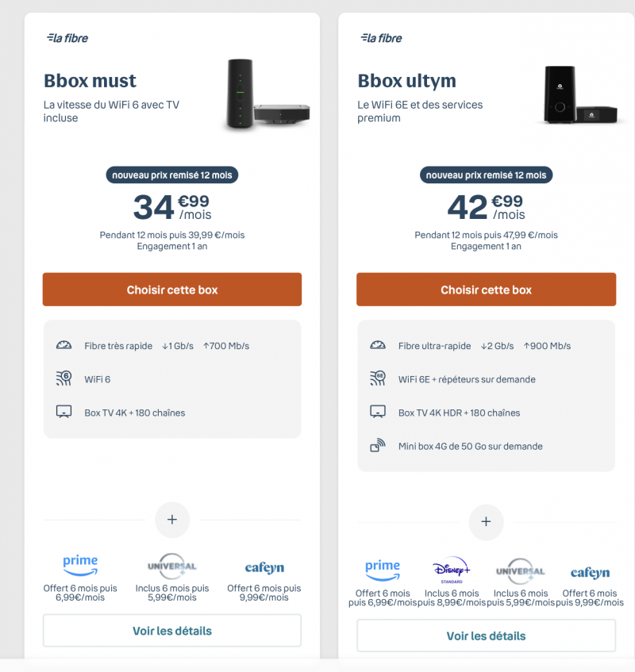Viewport: 635px width, 672px height.
Task: Choose the Bbox ultym offer
Action: point(487,290)
